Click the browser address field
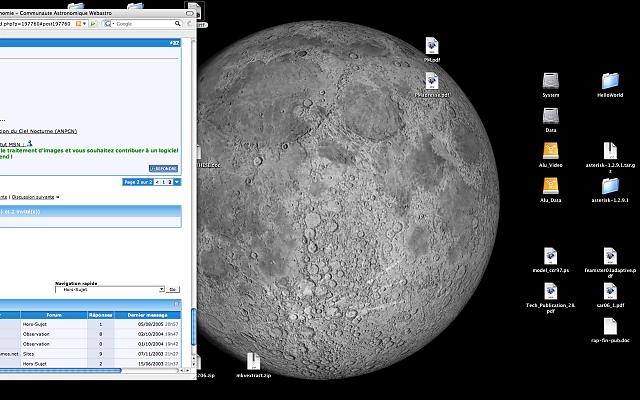This screenshot has height=400, width=640. pyautogui.click(x=37, y=24)
